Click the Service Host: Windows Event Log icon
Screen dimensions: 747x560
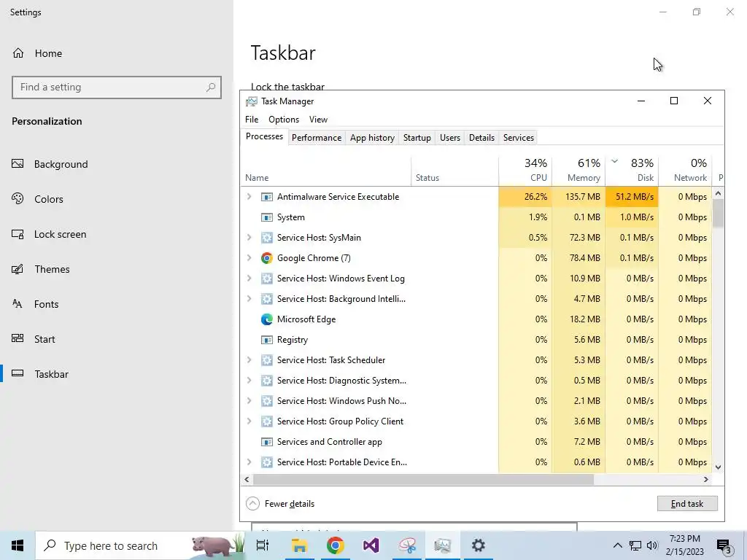[267, 279]
